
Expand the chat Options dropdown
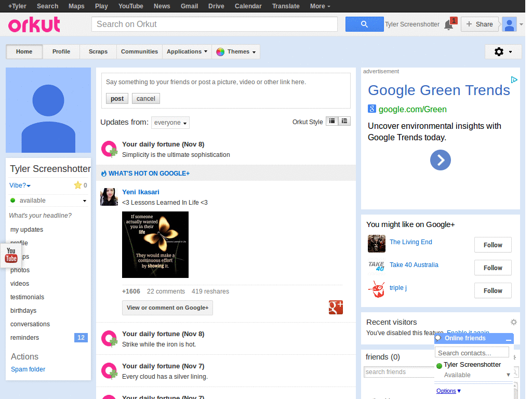click(448, 391)
